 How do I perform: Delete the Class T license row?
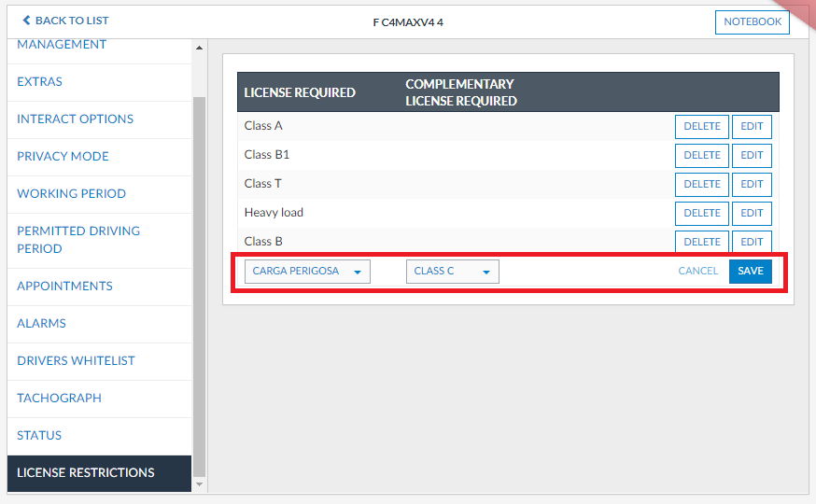[x=701, y=185]
